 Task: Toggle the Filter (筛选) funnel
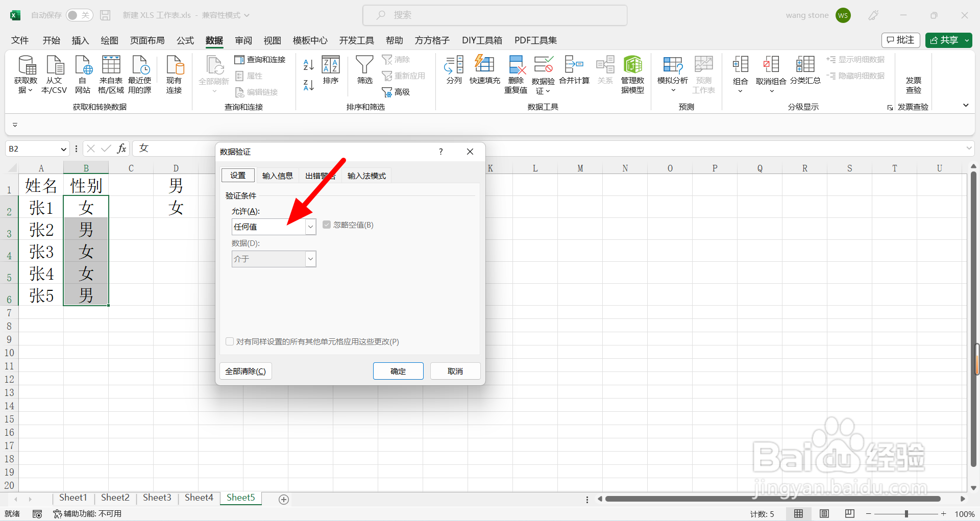click(364, 70)
